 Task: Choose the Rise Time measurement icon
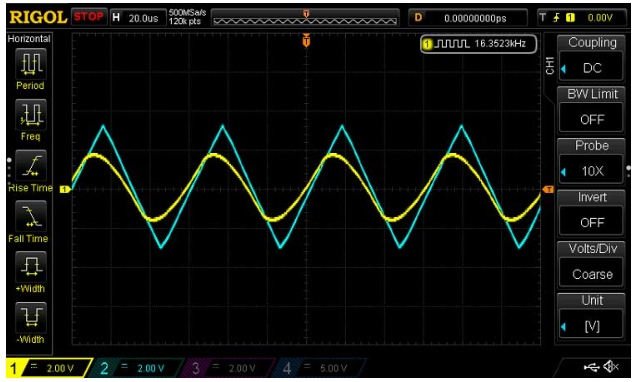point(31,165)
